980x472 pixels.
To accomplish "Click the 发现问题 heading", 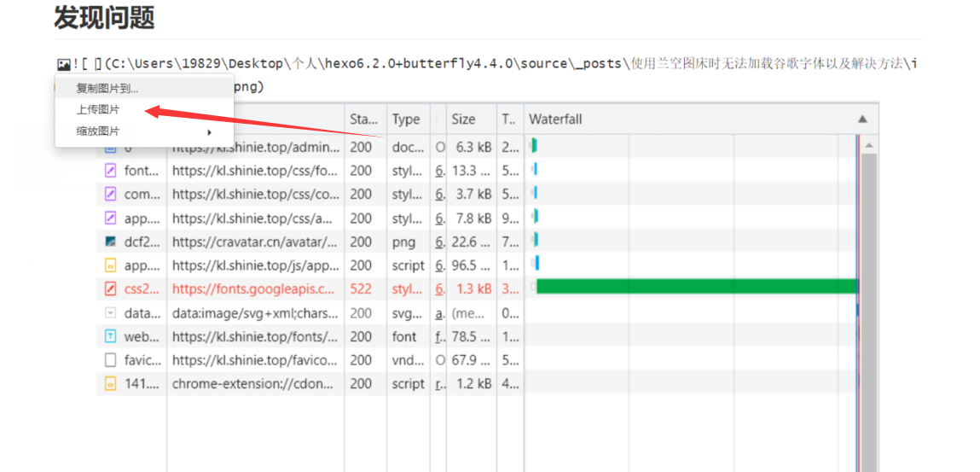I will [x=104, y=18].
